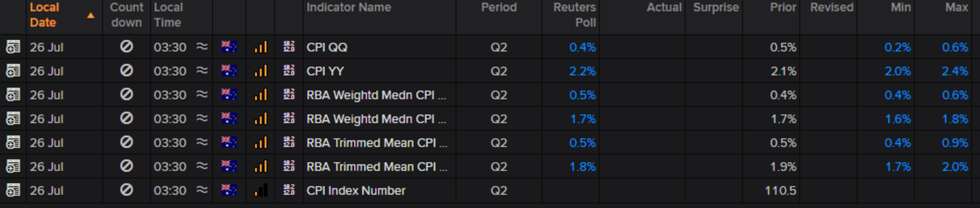980x208 pixels.
Task: Sort by the Local Date column header
Action: point(44,15)
